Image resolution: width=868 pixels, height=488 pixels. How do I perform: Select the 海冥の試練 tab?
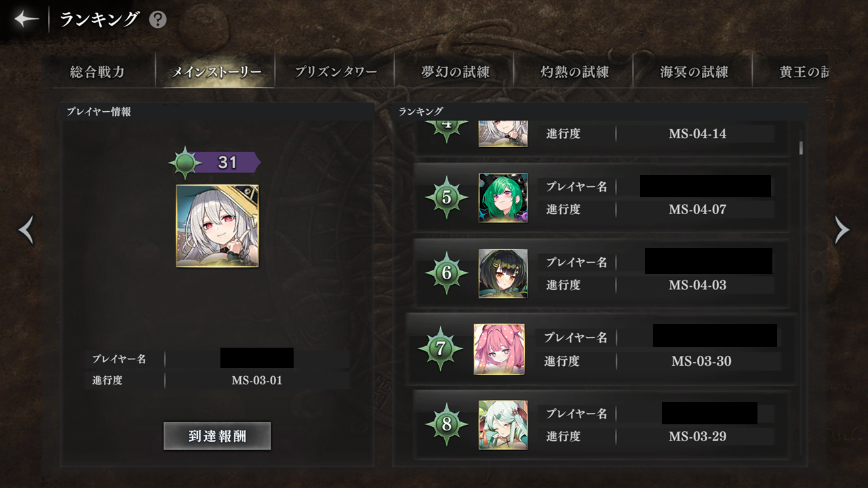point(693,73)
